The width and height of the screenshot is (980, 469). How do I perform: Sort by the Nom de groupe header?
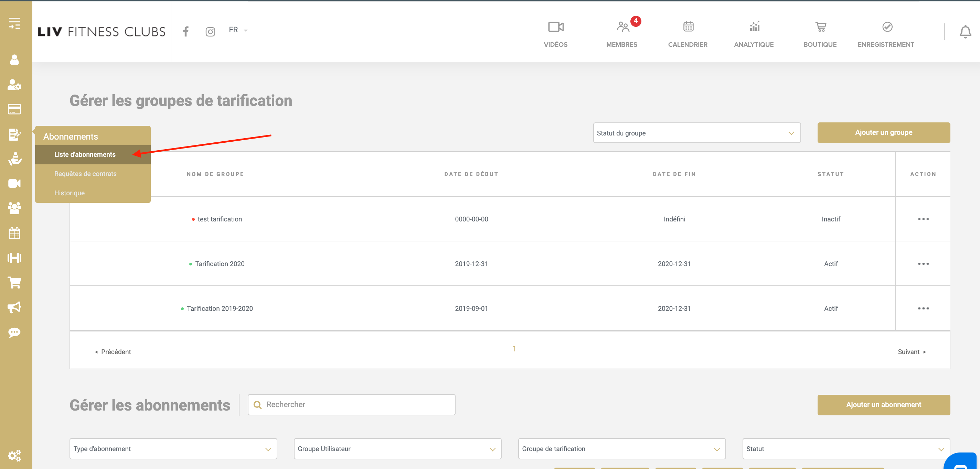pyautogui.click(x=215, y=174)
